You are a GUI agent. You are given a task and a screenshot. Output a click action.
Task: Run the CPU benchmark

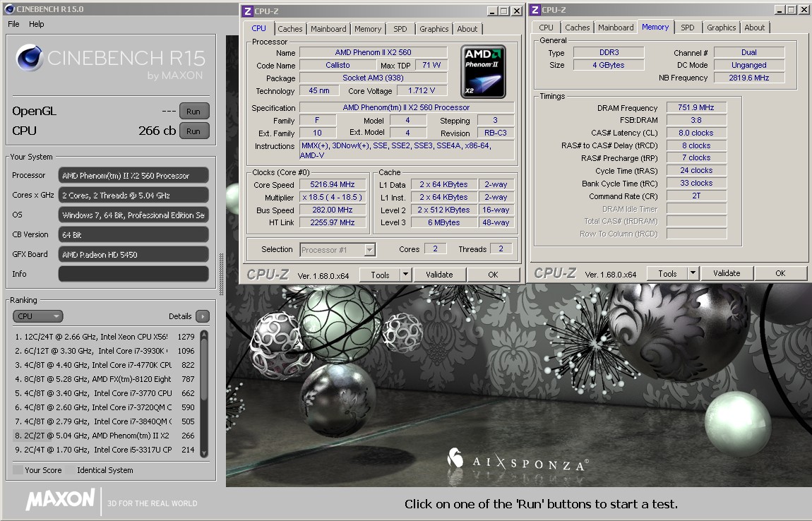[x=193, y=131]
